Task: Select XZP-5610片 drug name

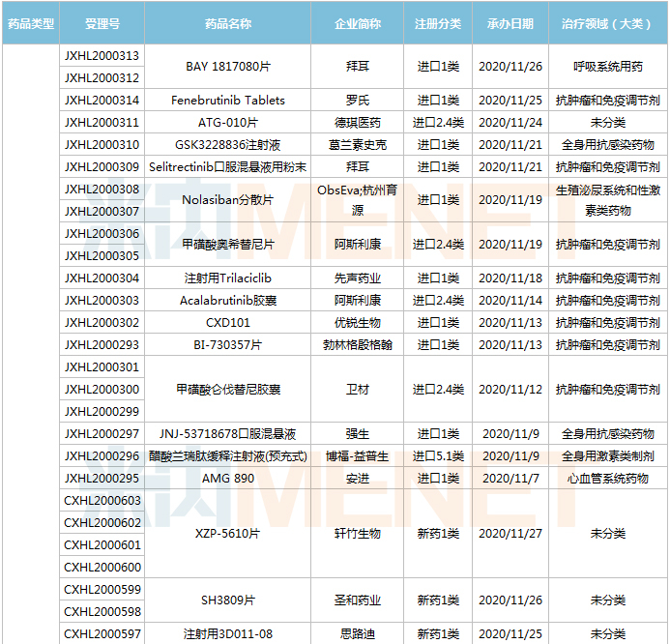Action: (x=227, y=534)
